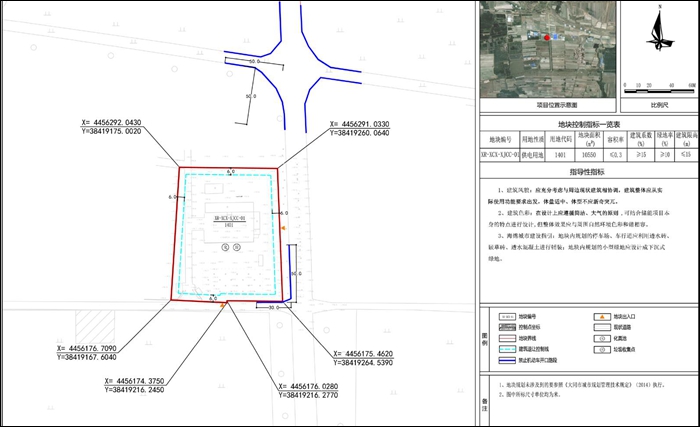Click the 地块出入口 legend triangle symbol

point(600,317)
